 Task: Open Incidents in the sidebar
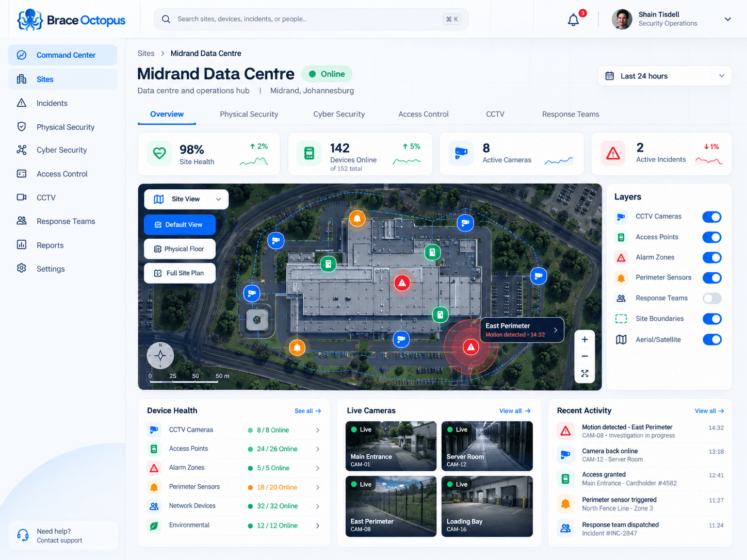point(62,103)
